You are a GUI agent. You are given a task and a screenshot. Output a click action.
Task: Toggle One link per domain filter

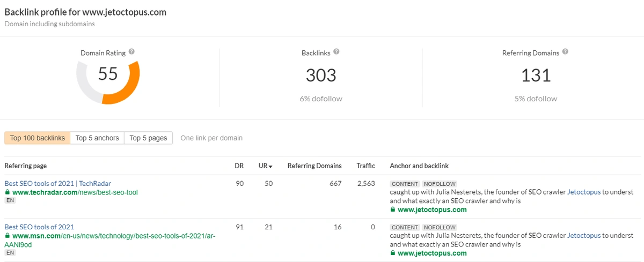point(211,138)
